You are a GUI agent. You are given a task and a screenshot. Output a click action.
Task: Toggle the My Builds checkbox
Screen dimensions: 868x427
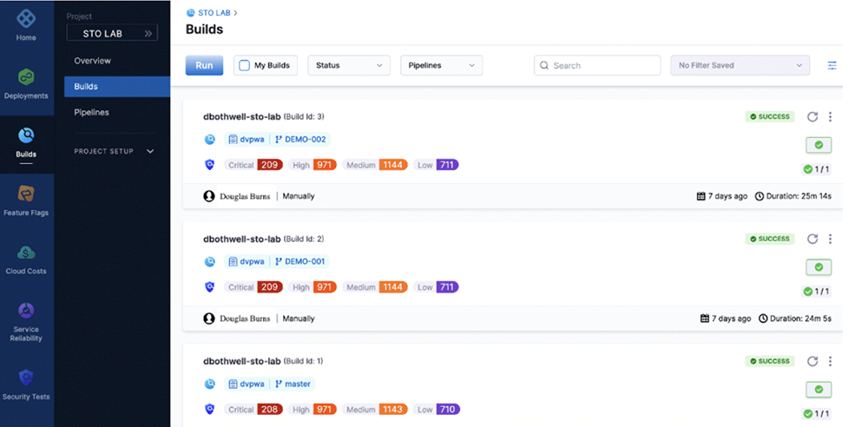(x=245, y=66)
